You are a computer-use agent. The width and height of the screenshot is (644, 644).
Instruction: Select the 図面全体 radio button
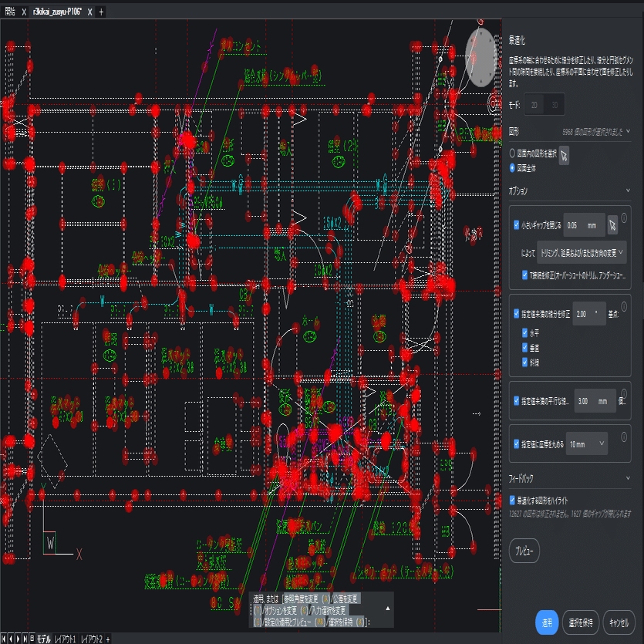512,167
